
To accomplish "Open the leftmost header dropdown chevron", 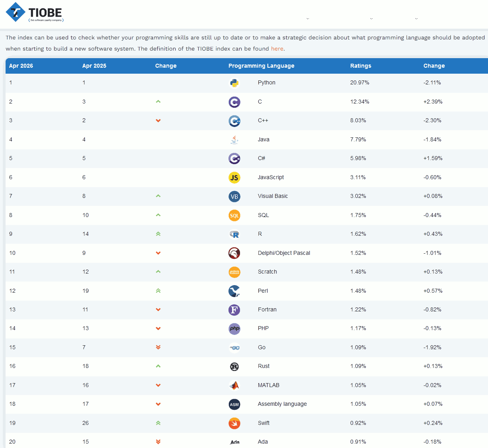I will pos(308,18).
